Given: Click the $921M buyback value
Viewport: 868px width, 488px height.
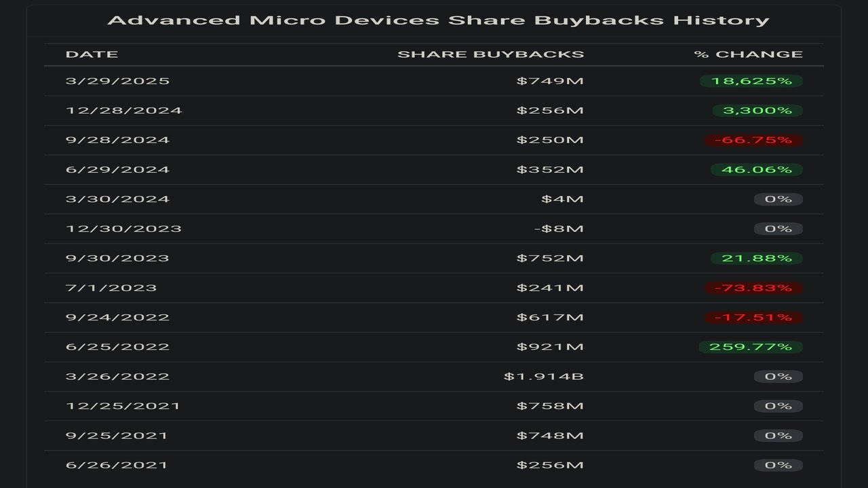Looking at the screenshot, I should 550,347.
